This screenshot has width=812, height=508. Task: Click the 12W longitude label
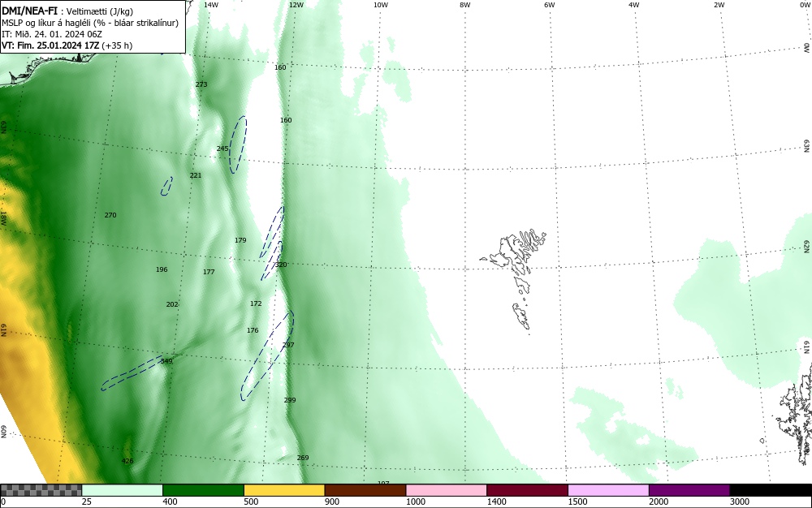(296, 5)
